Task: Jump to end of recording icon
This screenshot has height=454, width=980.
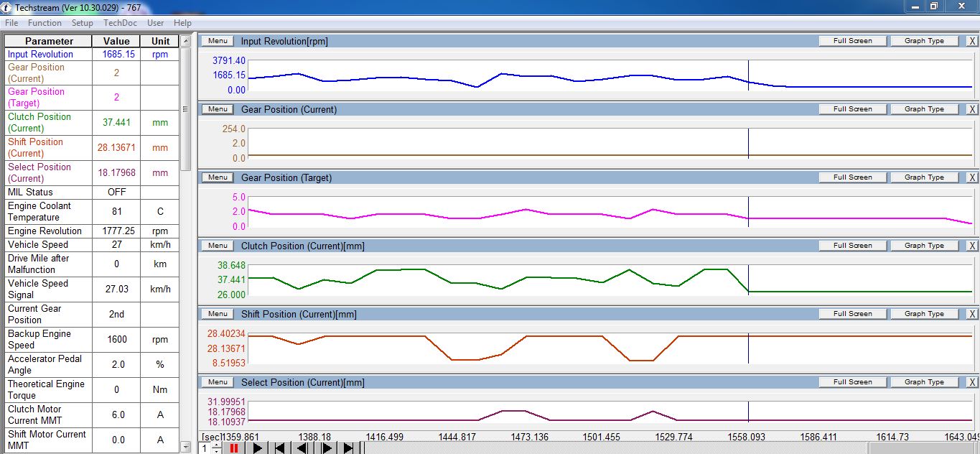Action: click(x=349, y=448)
